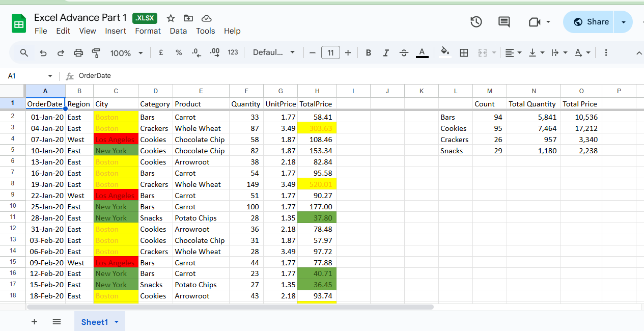Open the font family dropdown
The width and height of the screenshot is (644, 331).
click(x=274, y=52)
